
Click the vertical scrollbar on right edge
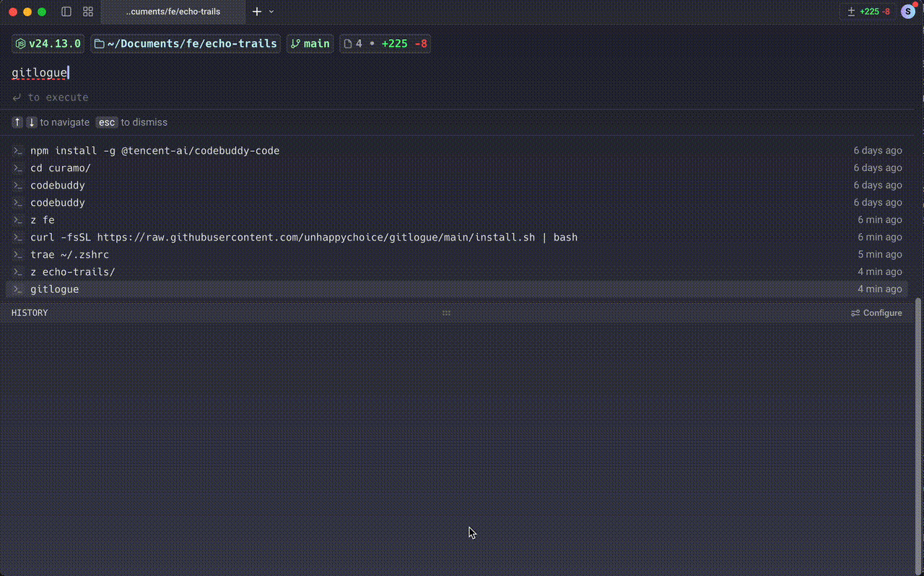[918, 433]
